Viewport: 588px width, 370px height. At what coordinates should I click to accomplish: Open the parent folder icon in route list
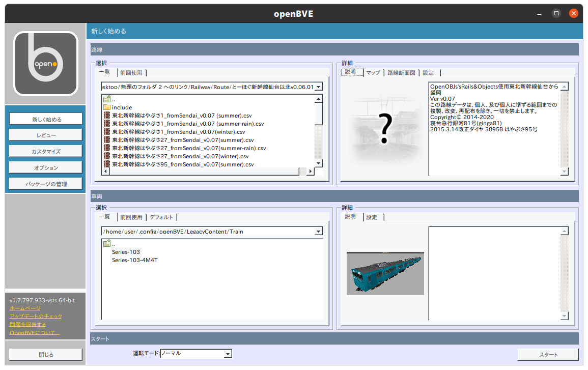pyautogui.click(x=107, y=99)
